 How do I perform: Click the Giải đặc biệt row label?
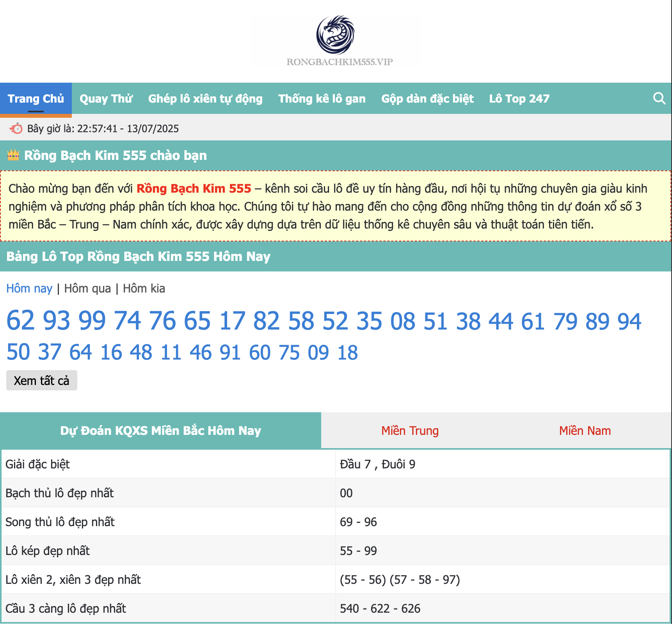click(37, 464)
